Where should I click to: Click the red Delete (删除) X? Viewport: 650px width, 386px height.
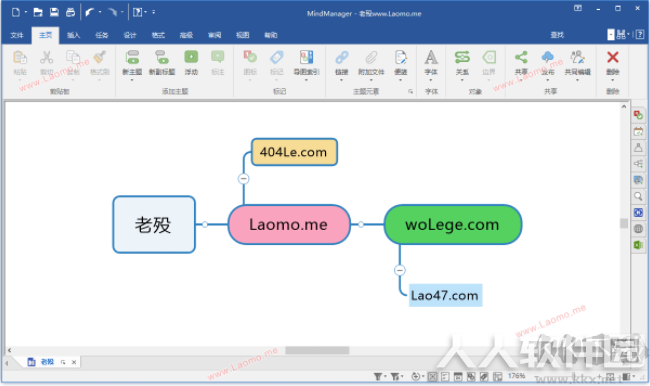[613, 57]
